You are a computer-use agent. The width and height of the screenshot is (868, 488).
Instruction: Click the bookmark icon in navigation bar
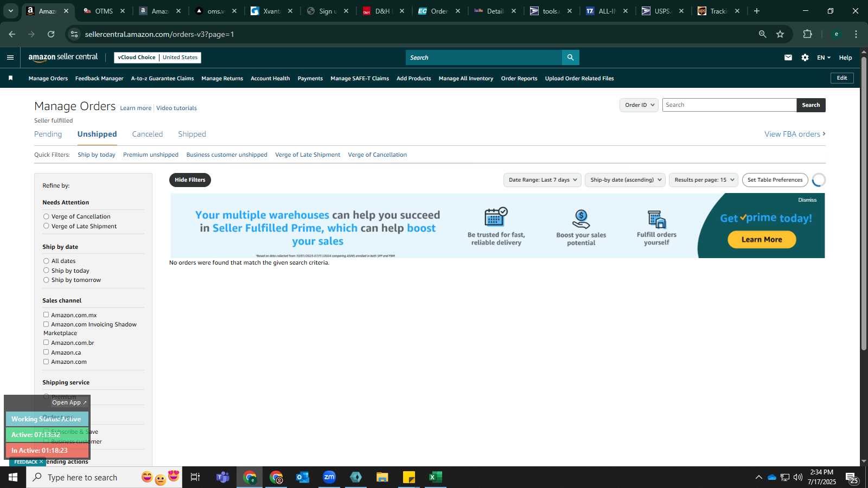[10, 78]
